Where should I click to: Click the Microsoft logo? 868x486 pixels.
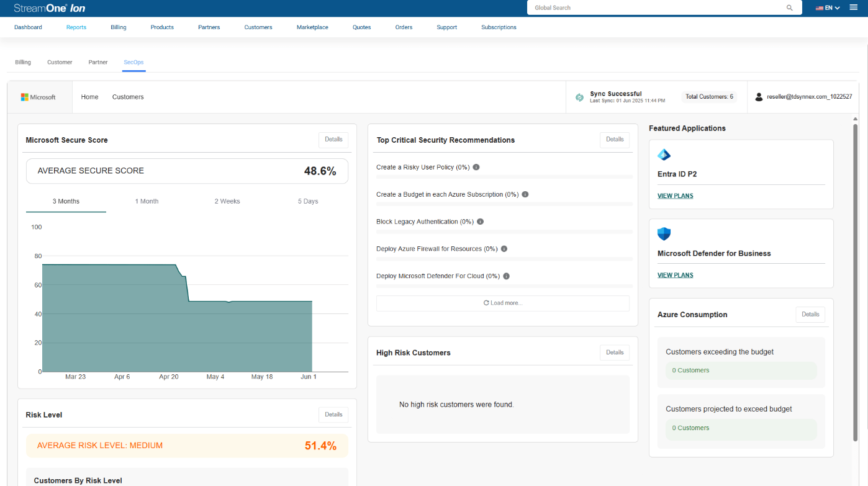pyautogui.click(x=38, y=97)
